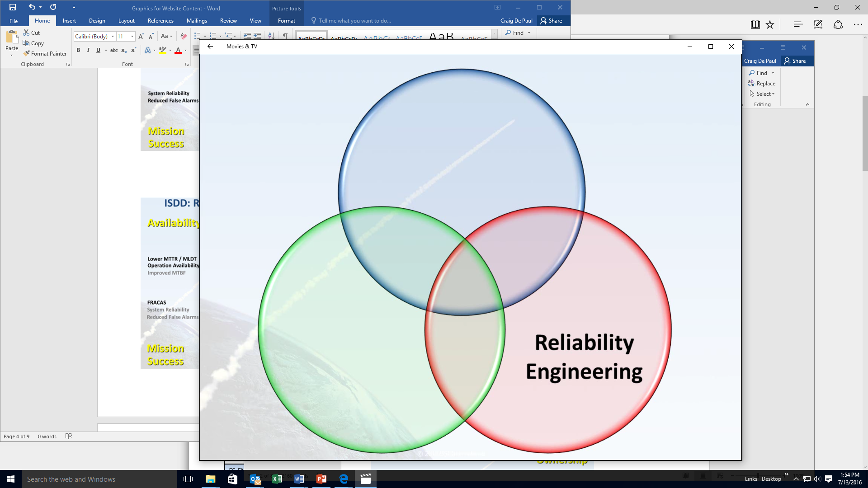The height and width of the screenshot is (488, 868).
Task: Open the font size dropdown
Action: 132,36
